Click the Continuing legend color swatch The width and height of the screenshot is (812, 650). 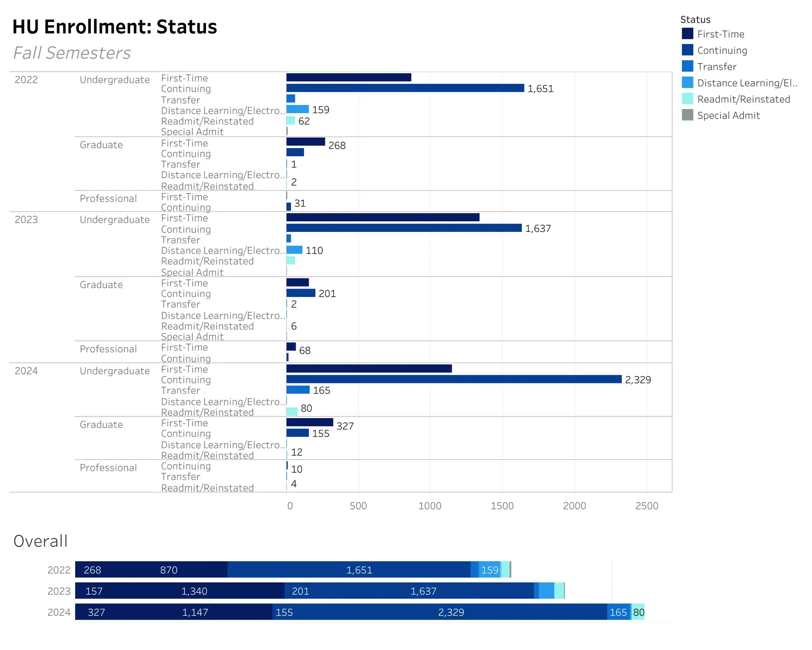[687, 50]
